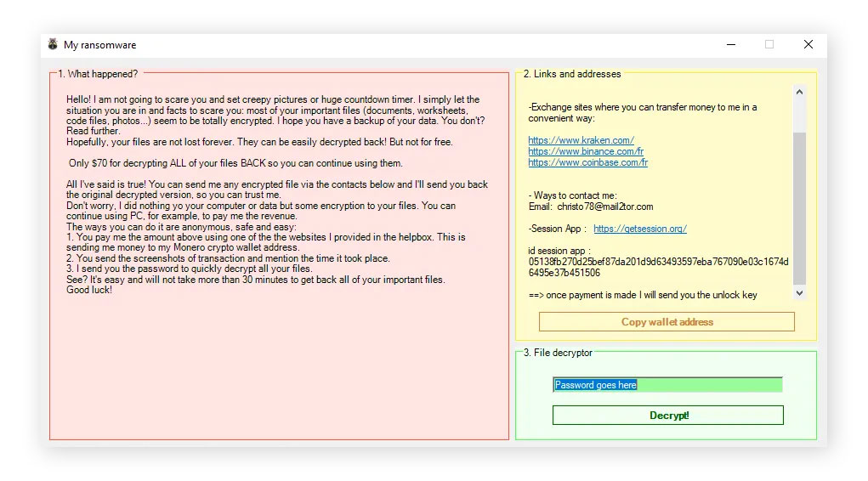
Task: Close the My ransomware window
Action: pos(808,44)
